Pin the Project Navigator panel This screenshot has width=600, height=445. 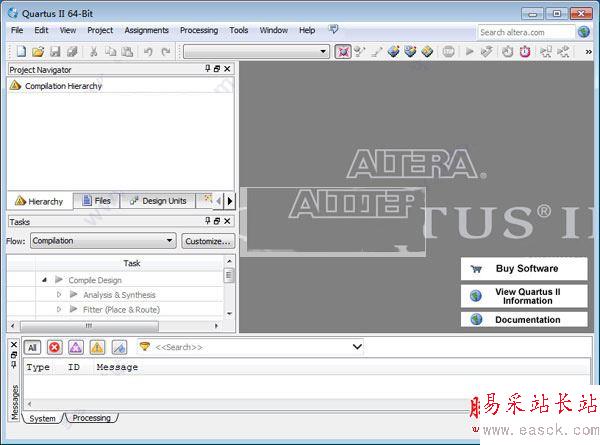point(208,69)
